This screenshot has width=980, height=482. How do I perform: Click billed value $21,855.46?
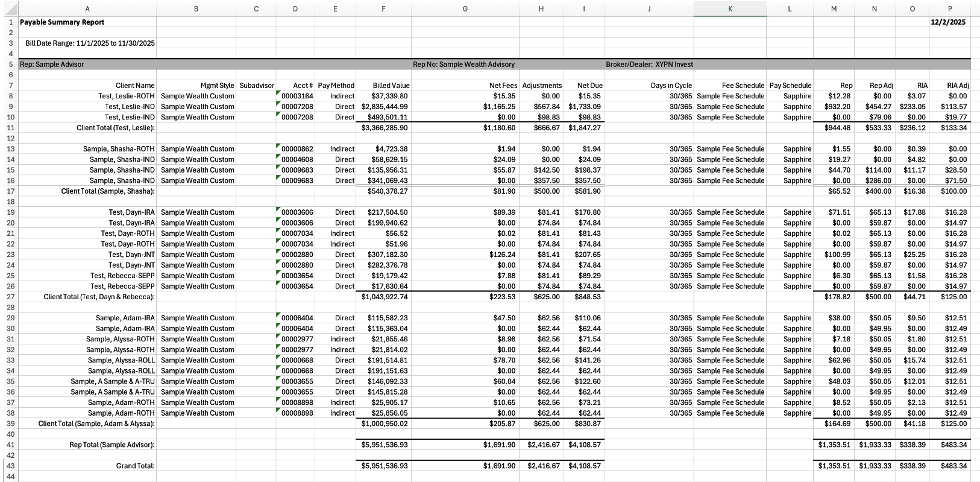[389, 339]
